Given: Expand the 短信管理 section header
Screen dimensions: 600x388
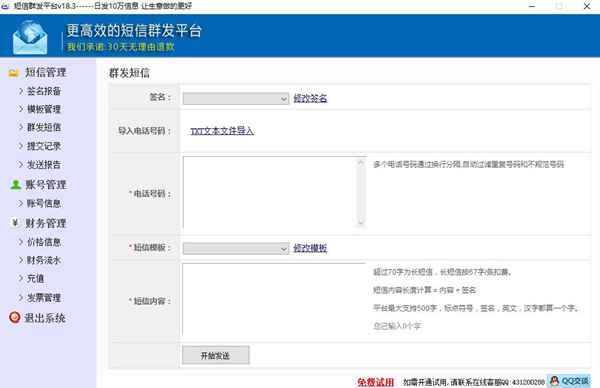Looking at the screenshot, I should pyautogui.click(x=46, y=72).
